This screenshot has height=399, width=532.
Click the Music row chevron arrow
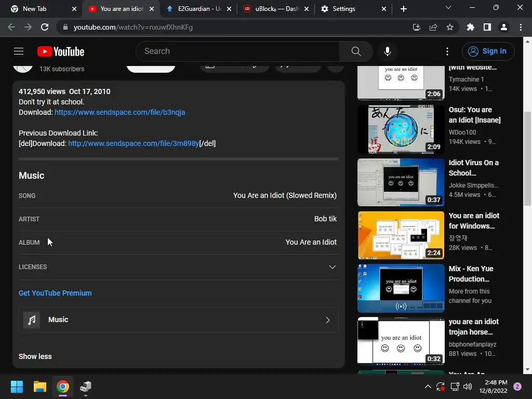tap(328, 320)
